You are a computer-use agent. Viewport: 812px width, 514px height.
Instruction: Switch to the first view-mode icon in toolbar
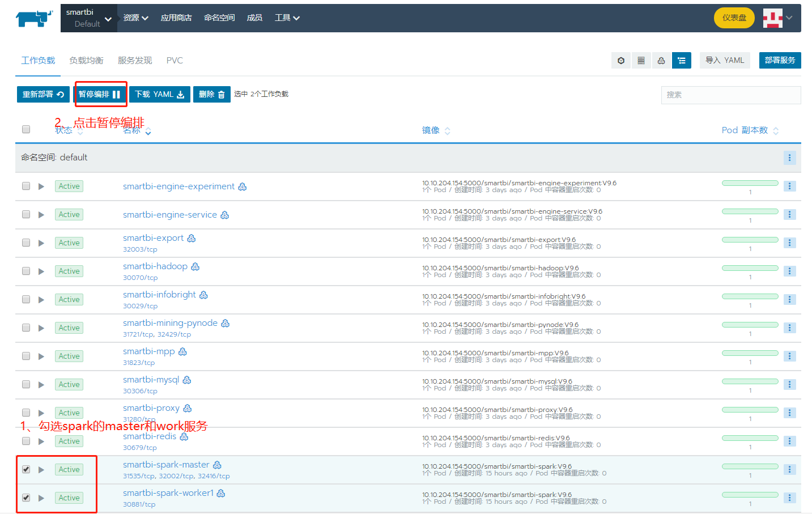[x=621, y=60]
